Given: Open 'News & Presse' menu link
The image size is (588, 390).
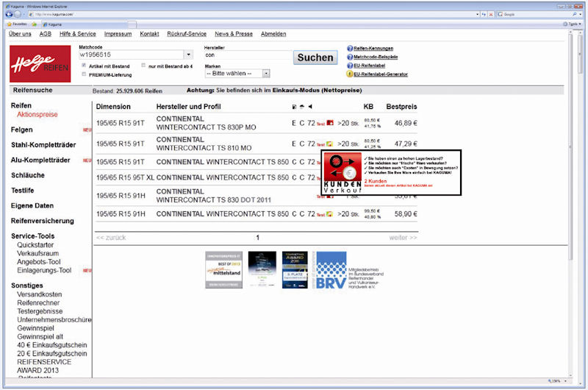Looking at the screenshot, I should tap(234, 34).
